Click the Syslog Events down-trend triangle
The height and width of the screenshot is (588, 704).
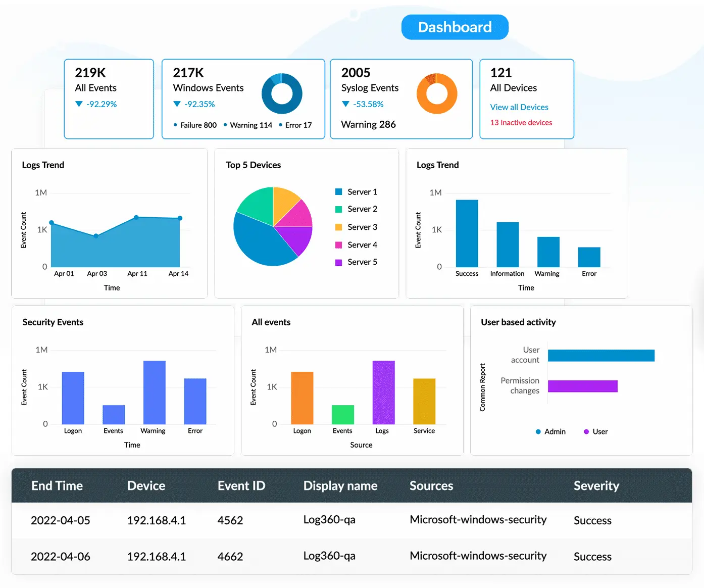click(345, 104)
